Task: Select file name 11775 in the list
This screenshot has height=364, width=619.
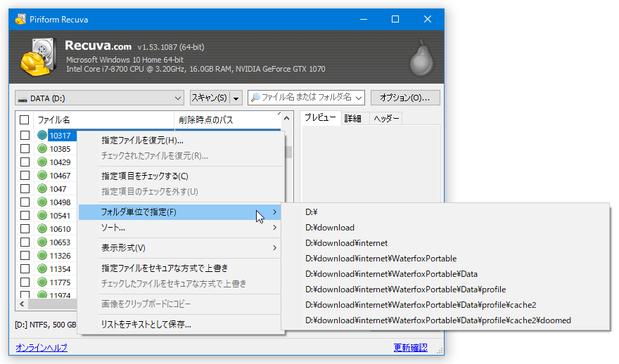Action: pos(60,282)
